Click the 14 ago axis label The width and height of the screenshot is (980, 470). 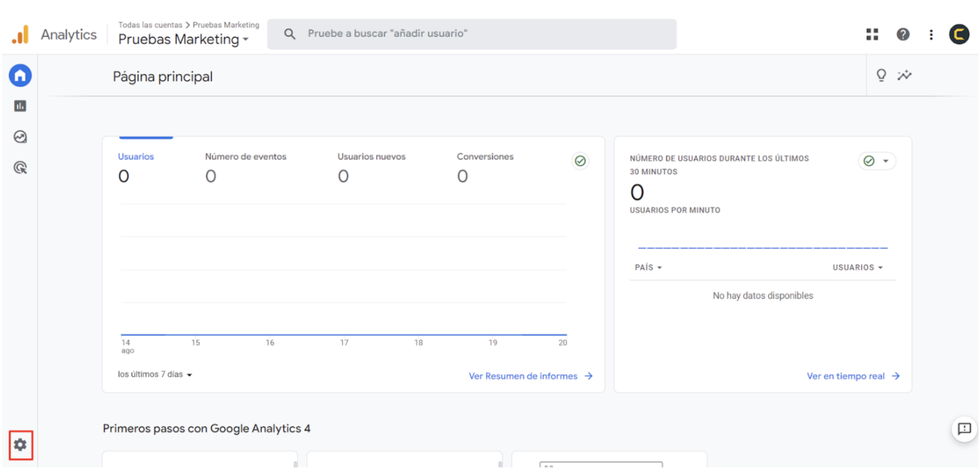tap(127, 346)
